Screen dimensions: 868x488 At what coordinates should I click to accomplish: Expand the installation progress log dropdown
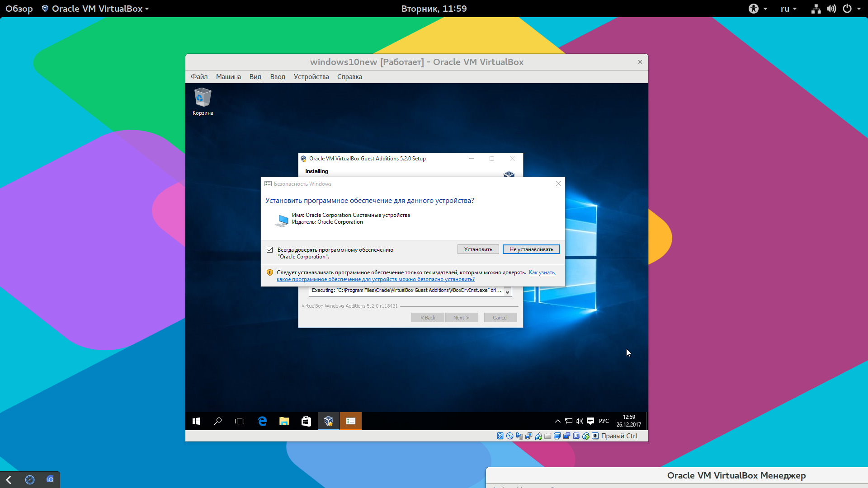point(506,290)
